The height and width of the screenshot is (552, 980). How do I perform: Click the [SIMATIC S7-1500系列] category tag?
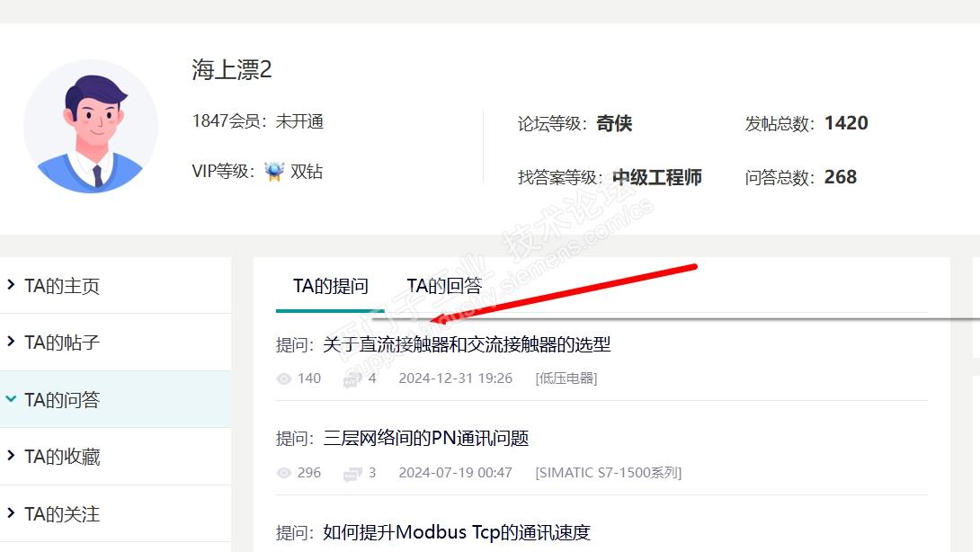[608, 473]
